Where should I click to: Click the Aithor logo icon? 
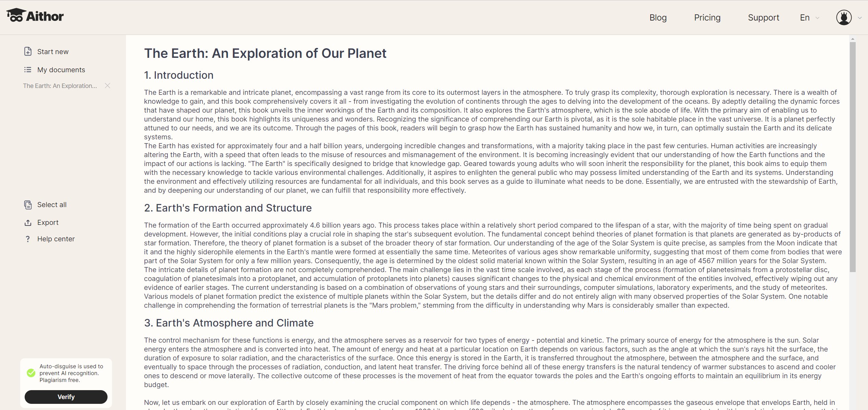(x=16, y=15)
